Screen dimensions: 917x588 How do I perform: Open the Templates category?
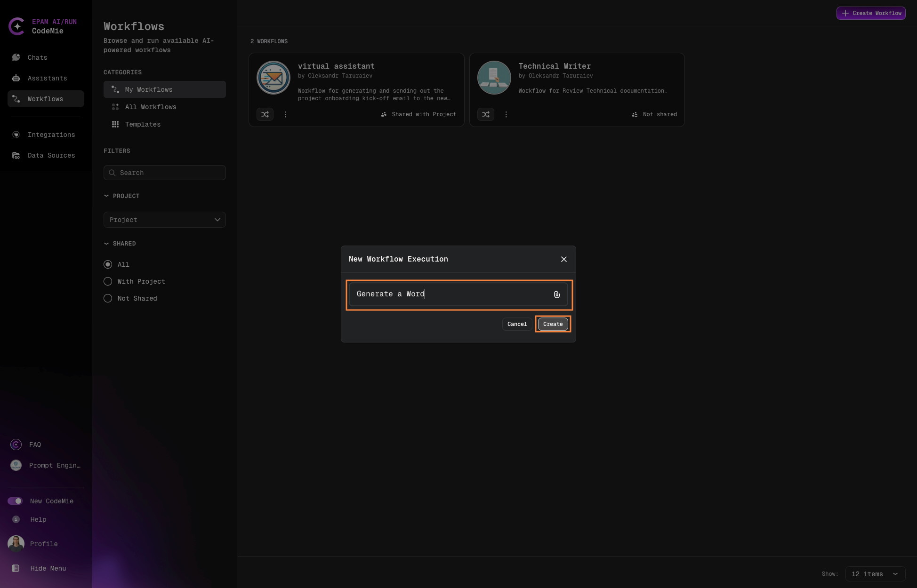[x=143, y=124]
